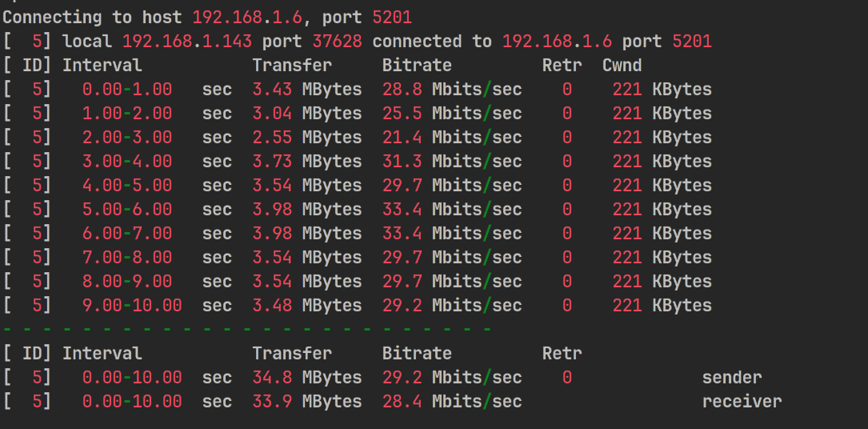Click transfer value 3.73 MBytes

tap(307, 162)
